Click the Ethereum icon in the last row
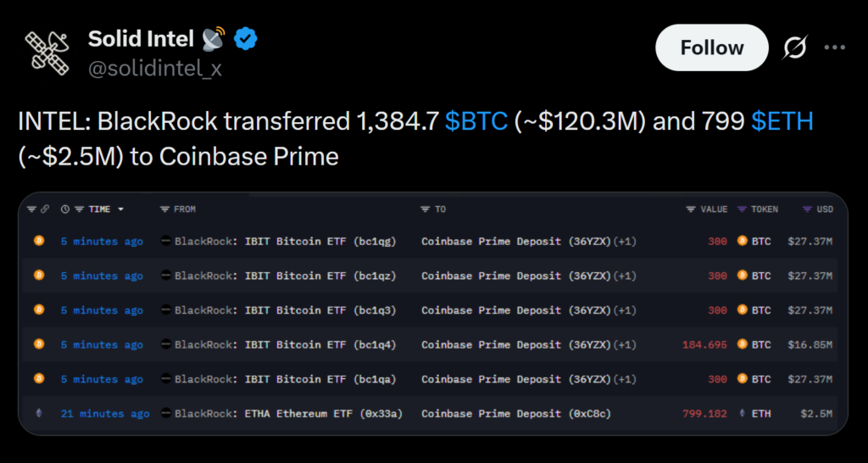 coord(39,414)
